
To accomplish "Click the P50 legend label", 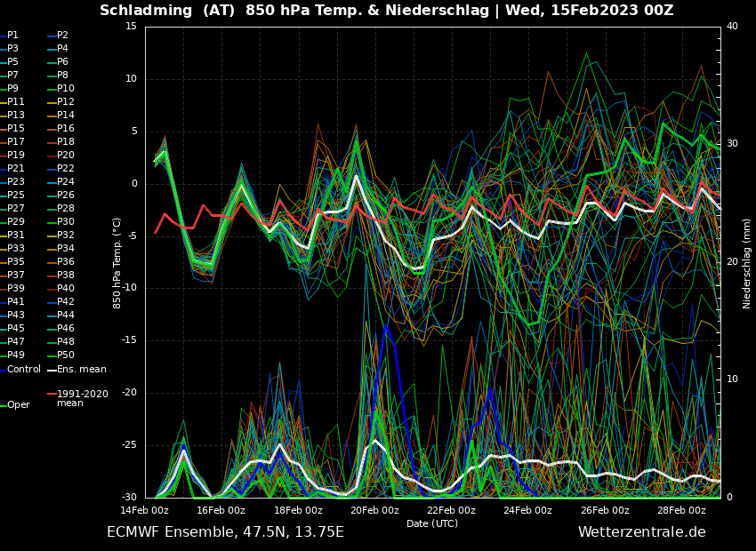I will pyautogui.click(x=66, y=355).
